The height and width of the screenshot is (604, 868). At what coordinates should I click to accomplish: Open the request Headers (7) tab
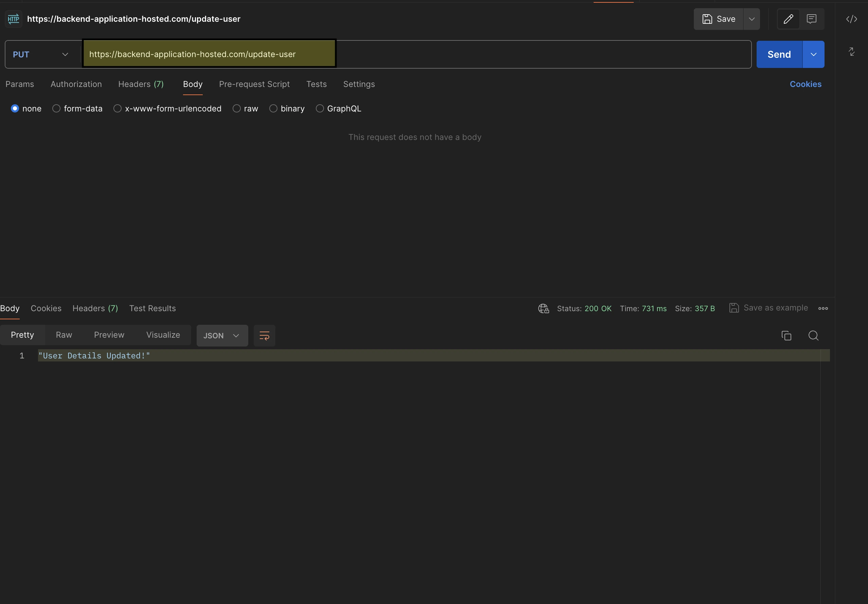click(141, 84)
